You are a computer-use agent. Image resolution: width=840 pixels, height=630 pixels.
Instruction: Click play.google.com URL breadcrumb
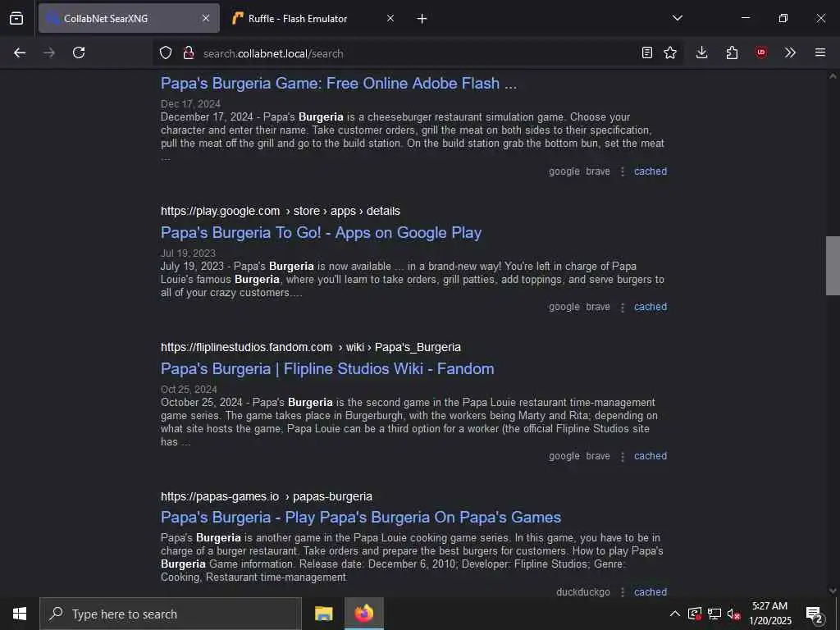pyautogui.click(x=281, y=211)
